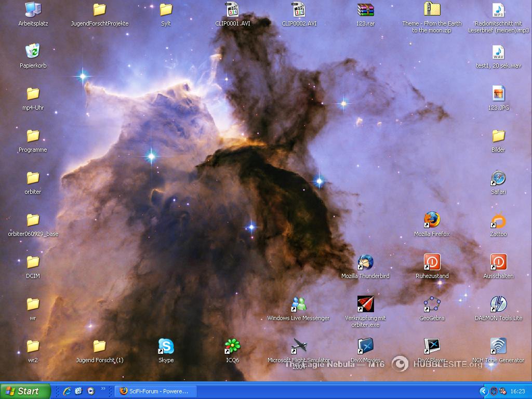The width and height of the screenshot is (532, 399).
Task: Click the NCH Tone Generator icon
Action: (498, 347)
